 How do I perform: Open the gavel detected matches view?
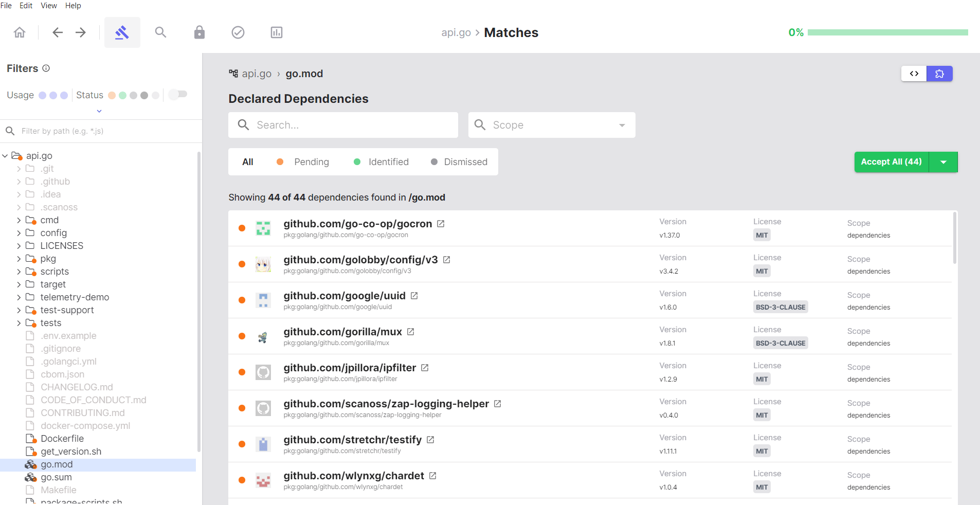pos(122,32)
